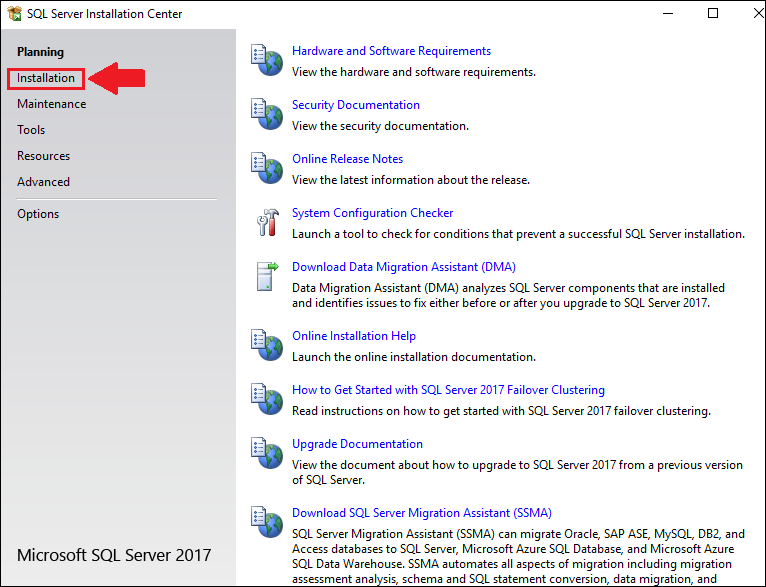The image size is (766, 587).
Task: Click 'View the latest information about the release.'
Action: [411, 180]
